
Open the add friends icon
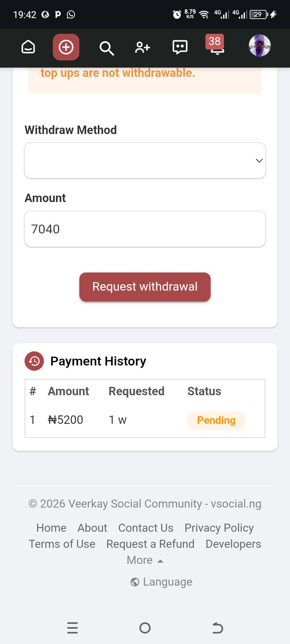pyautogui.click(x=142, y=47)
